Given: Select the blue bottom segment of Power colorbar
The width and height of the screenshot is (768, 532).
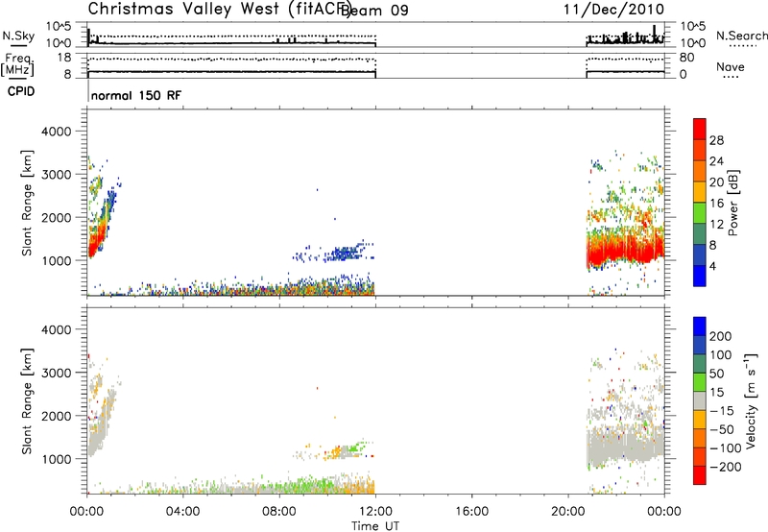Looking at the screenshot, I should click(700, 276).
